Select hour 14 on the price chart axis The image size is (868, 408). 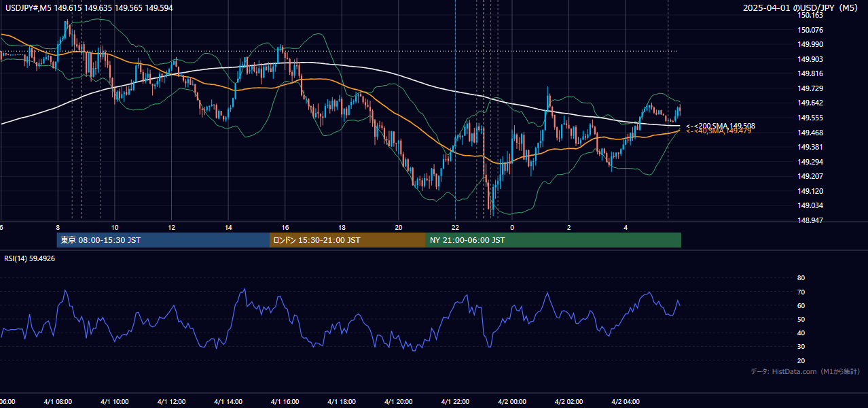pyautogui.click(x=229, y=227)
